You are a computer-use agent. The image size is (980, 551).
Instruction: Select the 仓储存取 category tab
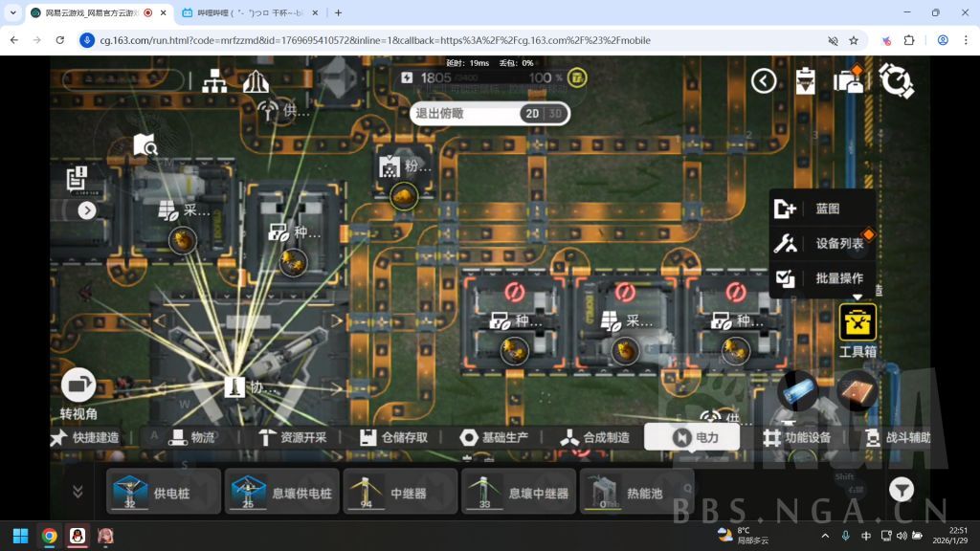[x=393, y=437]
